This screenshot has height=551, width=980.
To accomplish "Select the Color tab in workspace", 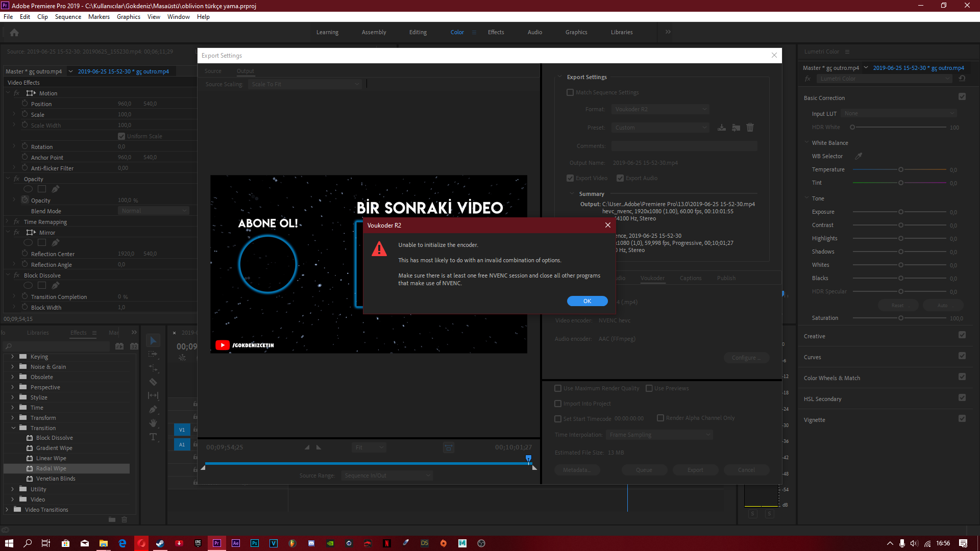I will click(x=457, y=32).
